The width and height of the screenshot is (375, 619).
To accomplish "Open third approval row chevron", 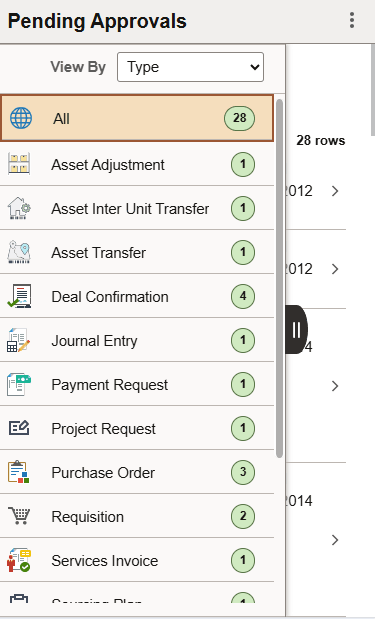I will 335,386.
